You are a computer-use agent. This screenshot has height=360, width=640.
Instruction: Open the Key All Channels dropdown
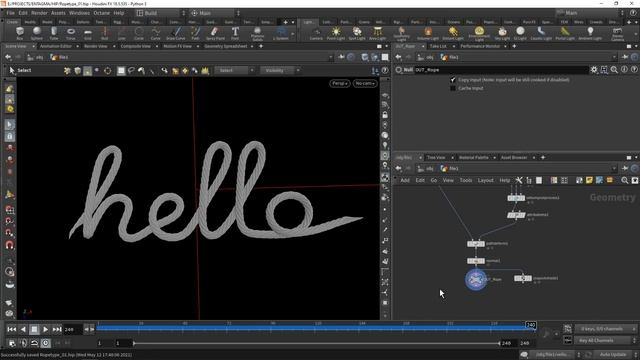(x=606, y=340)
